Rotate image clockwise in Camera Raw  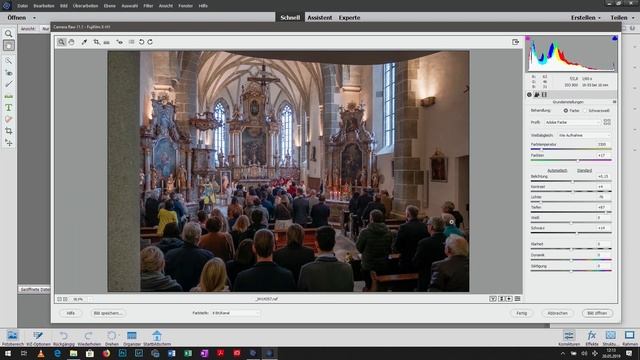click(150, 42)
